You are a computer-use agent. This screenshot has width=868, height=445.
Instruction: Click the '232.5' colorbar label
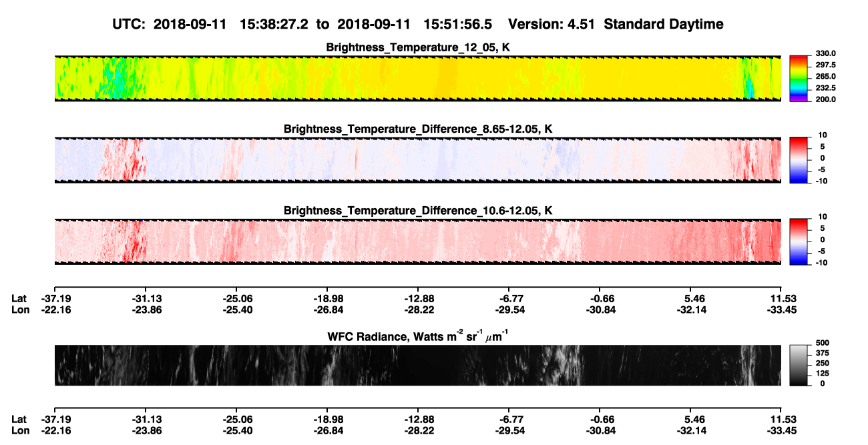point(827,87)
